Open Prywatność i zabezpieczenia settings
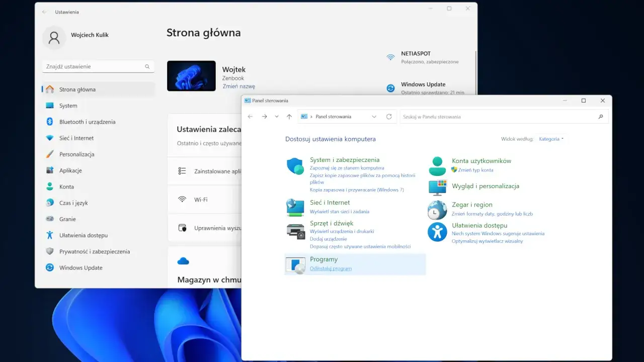This screenshot has height=362, width=644. (x=99, y=251)
